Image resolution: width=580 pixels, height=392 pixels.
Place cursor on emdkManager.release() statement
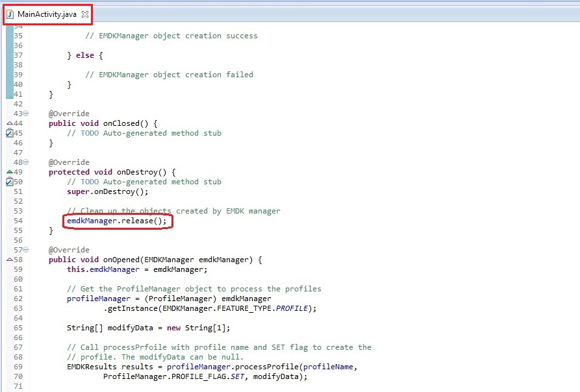116,221
